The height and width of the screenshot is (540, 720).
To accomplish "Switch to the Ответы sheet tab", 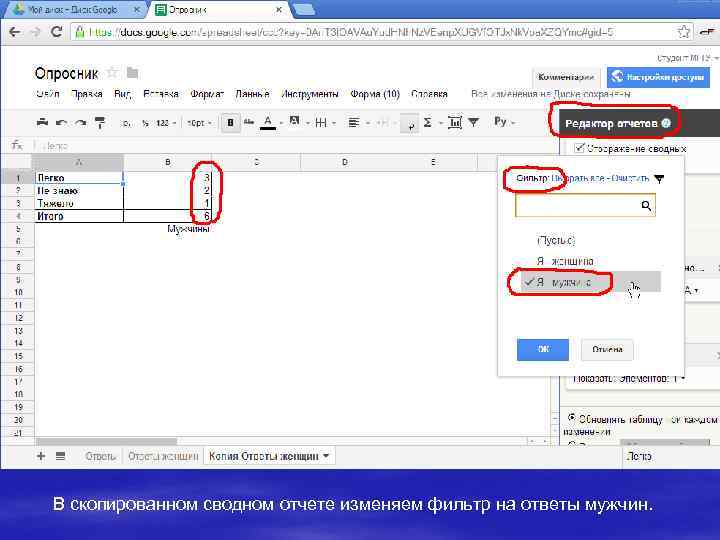I will (x=101, y=456).
